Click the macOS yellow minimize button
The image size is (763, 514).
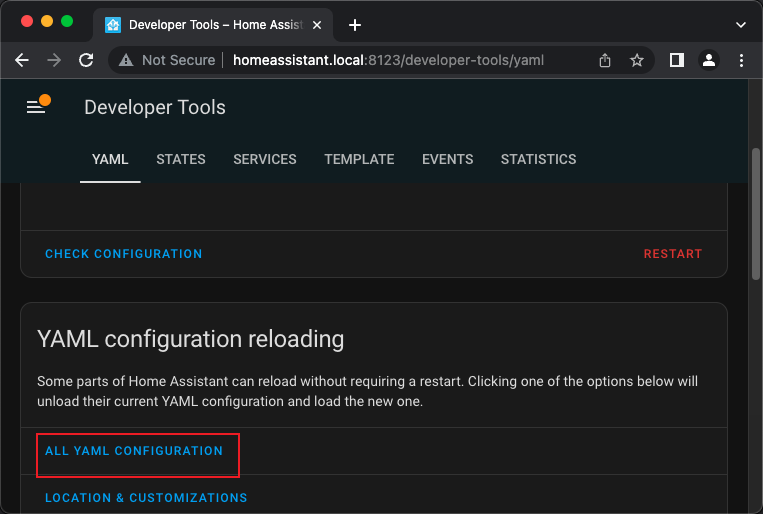pos(47,21)
